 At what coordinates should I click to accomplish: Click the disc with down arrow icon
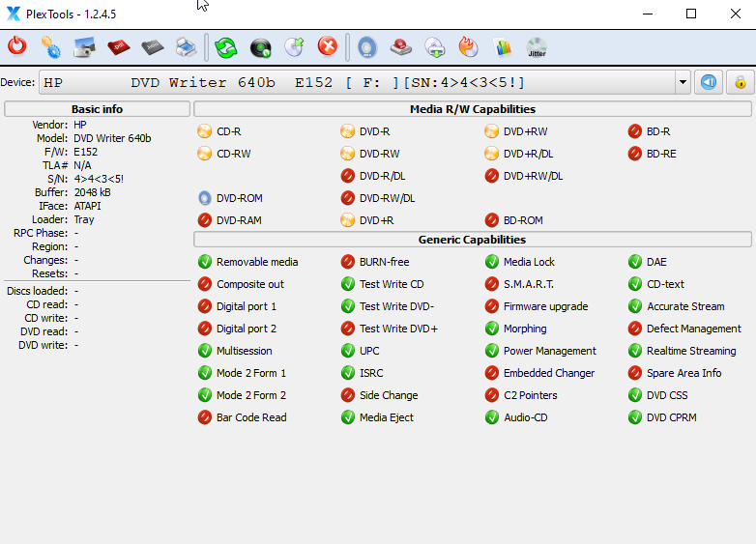[435, 47]
